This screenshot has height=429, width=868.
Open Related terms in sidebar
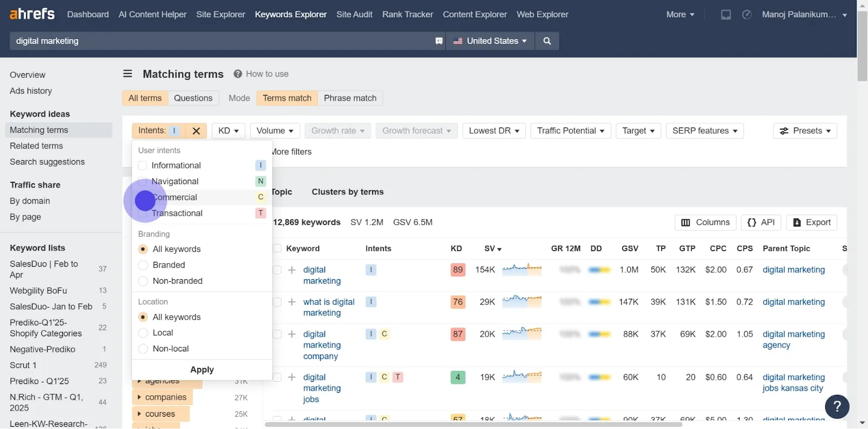pyautogui.click(x=36, y=146)
